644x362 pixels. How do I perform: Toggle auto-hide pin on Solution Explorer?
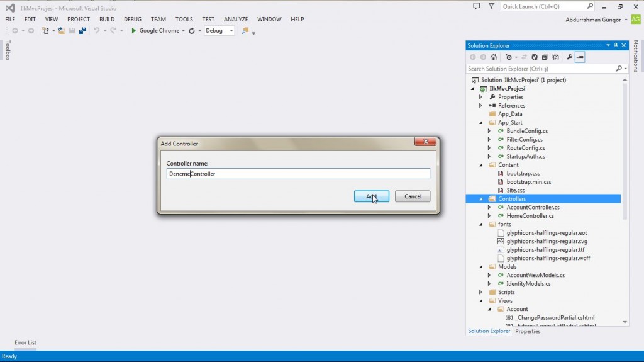point(616,45)
